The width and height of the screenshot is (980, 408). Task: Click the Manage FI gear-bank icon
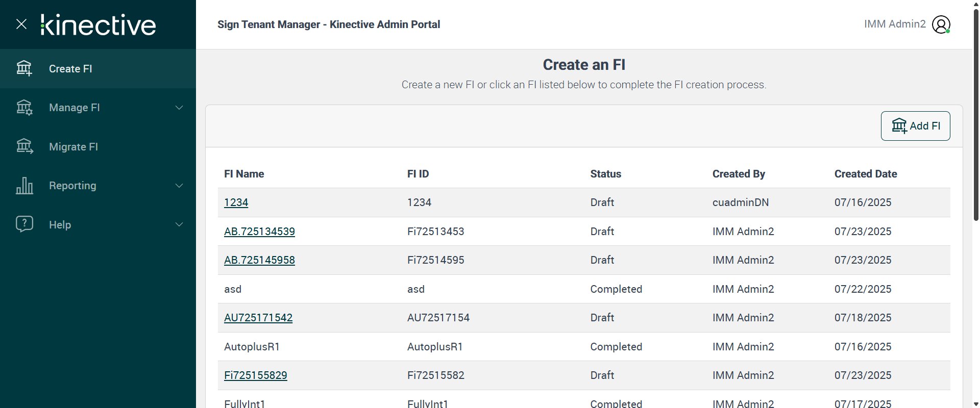point(24,108)
